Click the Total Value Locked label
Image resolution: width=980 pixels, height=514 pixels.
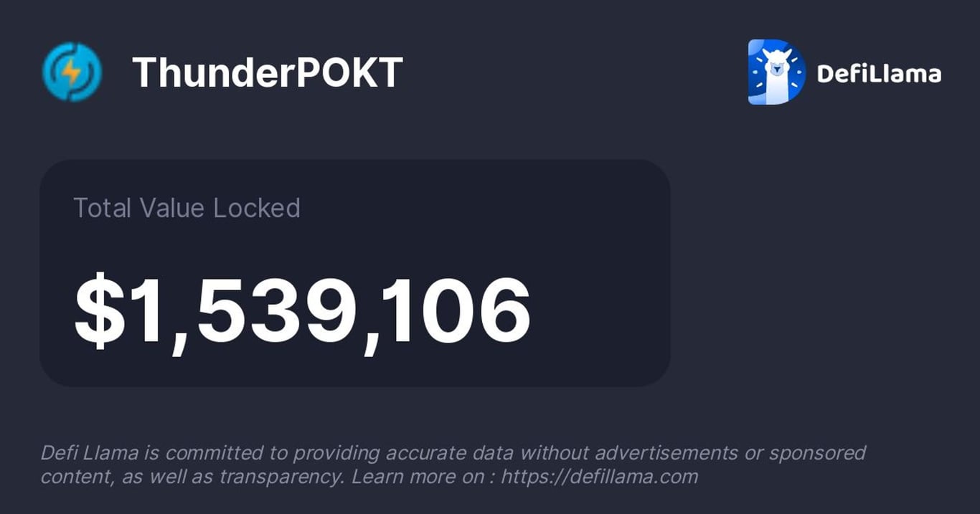(x=187, y=208)
